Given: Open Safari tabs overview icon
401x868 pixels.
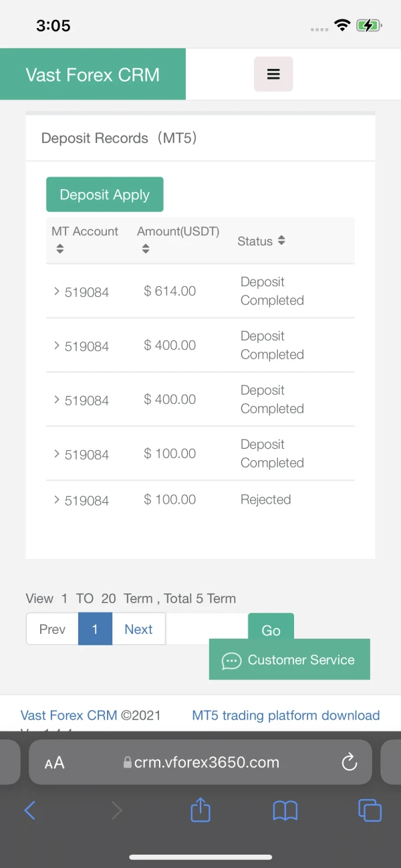Looking at the screenshot, I should click(x=370, y=810).
